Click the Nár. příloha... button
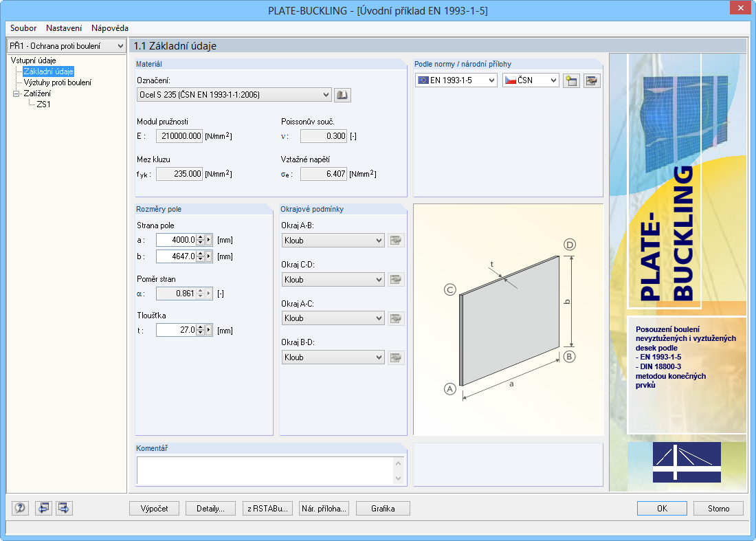The height and width of the screenshot is (541, 756). click(324, 508)
